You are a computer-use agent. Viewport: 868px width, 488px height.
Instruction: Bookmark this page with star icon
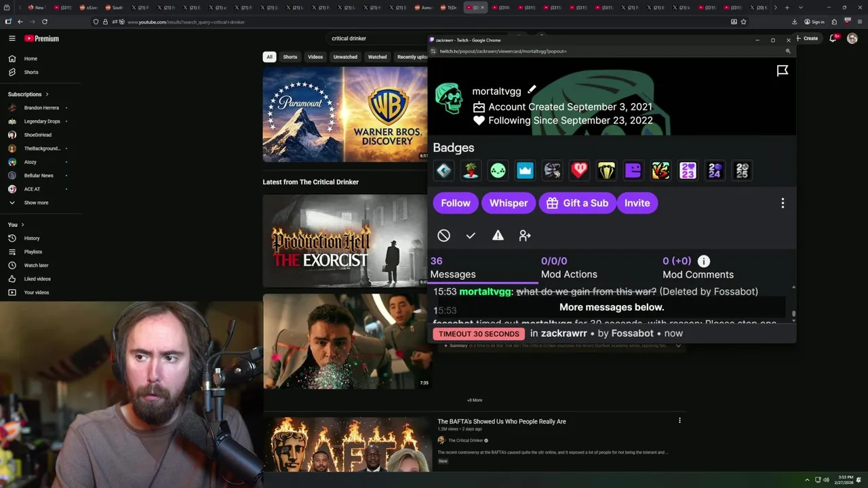tap(744, 22)
